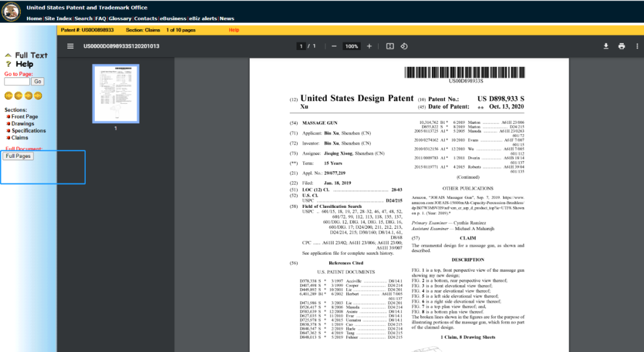Click date 'Oct. 13, 2020'
The image size is (644, 352).
(506, 107)
